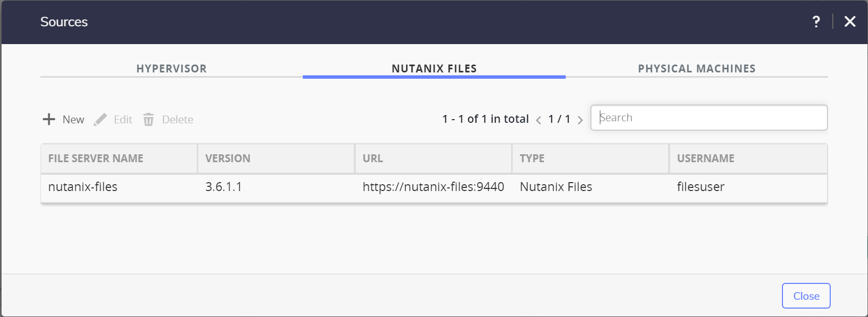Click the plus icon for New source
The width and height of the screenshot is (868, 317).
[49, 119]
